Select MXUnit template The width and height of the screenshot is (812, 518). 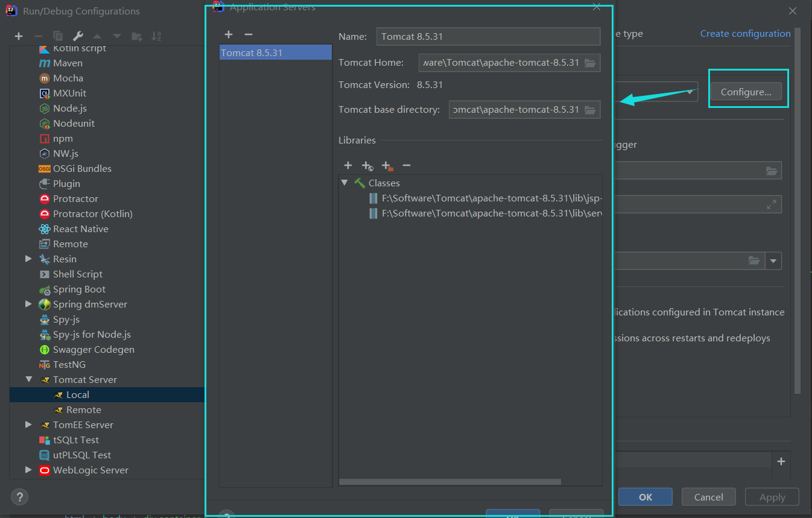tap(69, 93)
